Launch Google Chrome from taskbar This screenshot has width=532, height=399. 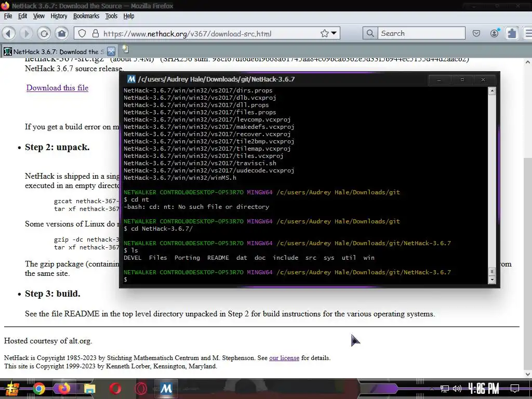click(x=38, y=389)
